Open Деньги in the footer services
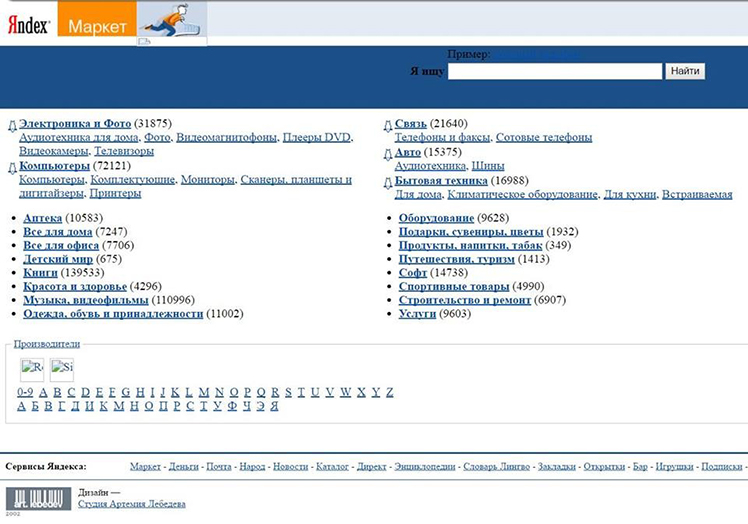 coord(184,467)
